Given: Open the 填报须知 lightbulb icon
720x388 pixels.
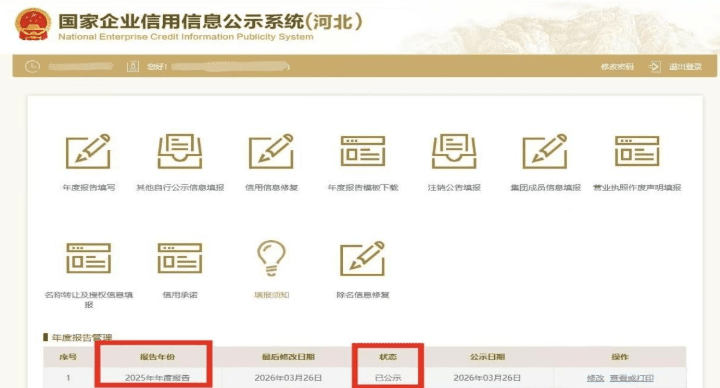Looking at the screenshot, I should 271,258.
